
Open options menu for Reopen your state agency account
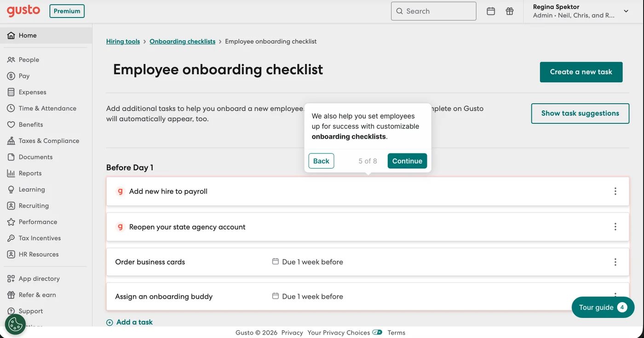615,227
